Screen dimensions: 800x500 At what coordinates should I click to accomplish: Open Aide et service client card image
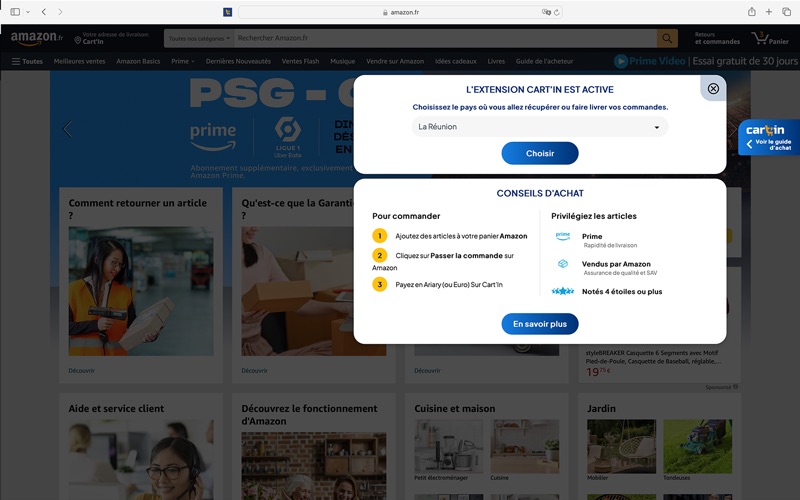click(x=141, y=460)
